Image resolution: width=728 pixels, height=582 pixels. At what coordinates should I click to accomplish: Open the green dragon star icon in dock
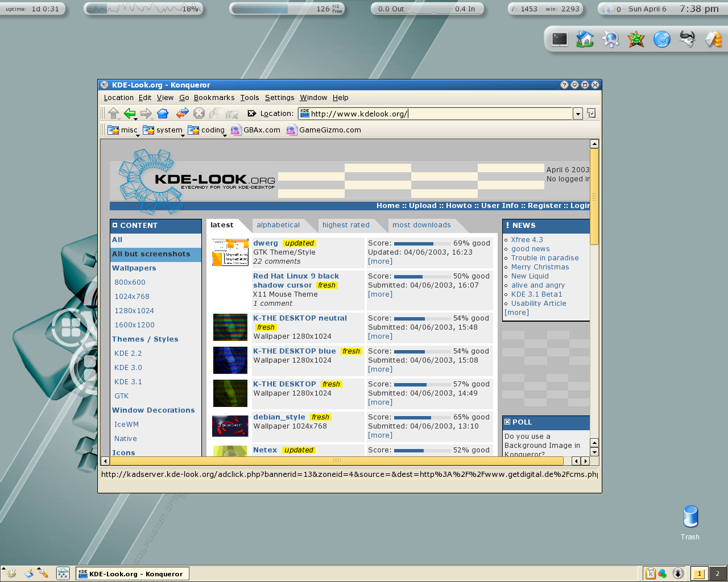[x=636, y=39]
